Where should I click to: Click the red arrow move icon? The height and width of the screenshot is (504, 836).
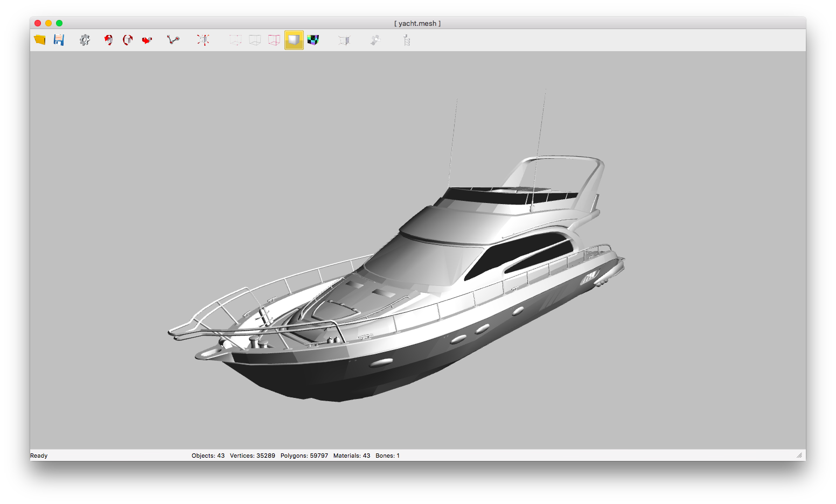coord(147,40)
